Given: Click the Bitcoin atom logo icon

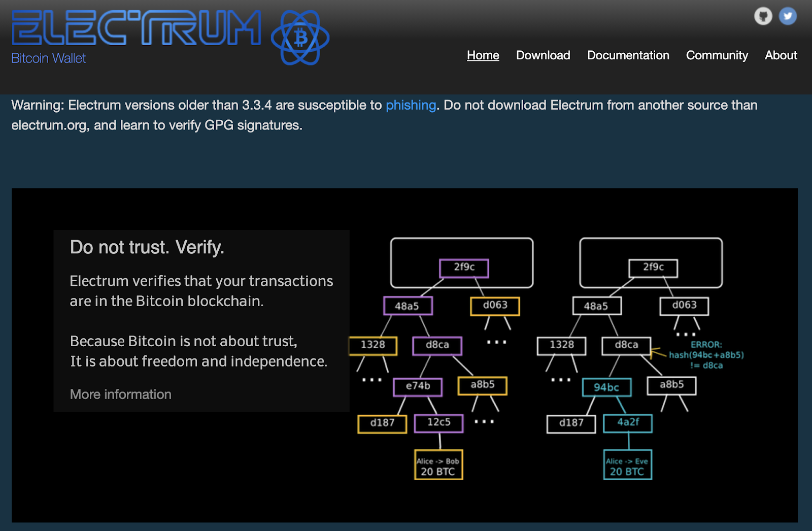Looking at the screenshot, I should coord(300,38).
